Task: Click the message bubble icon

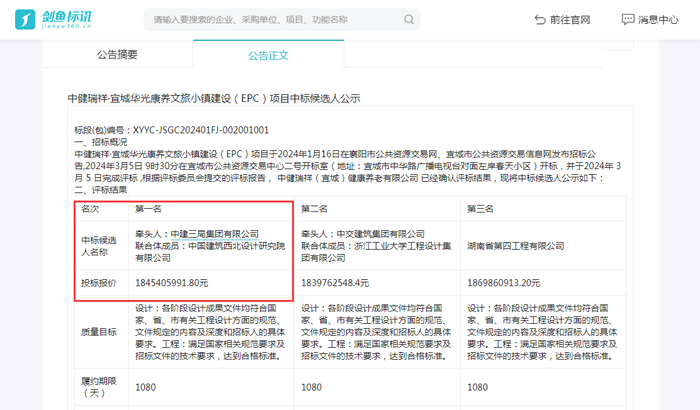Action: click(x=627, y=20)
